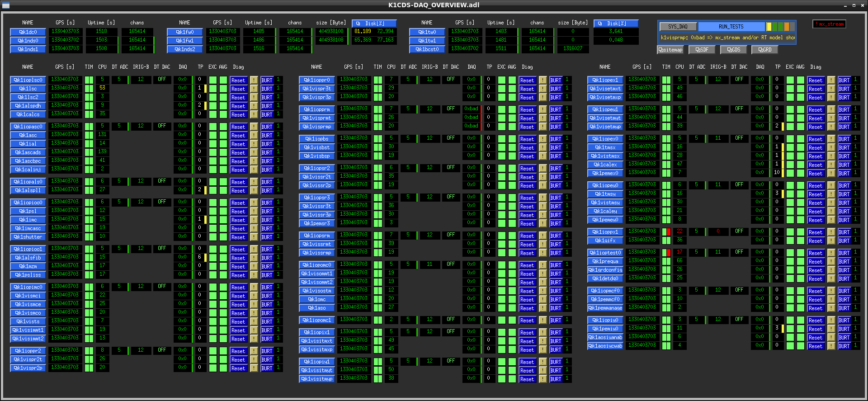
Task: Click orange status block beside RUN_TESTS
Action: coord(786,27)
